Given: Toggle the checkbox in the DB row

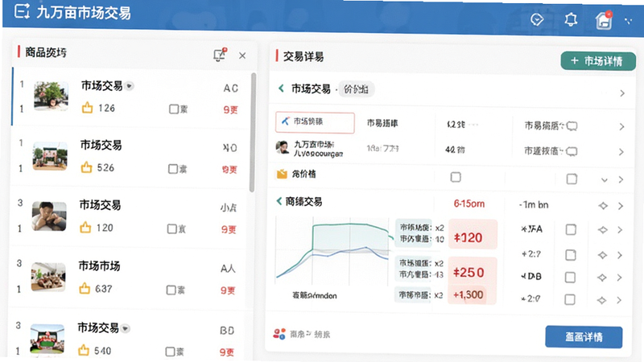Looking at the screenshot, I should 570,278.
